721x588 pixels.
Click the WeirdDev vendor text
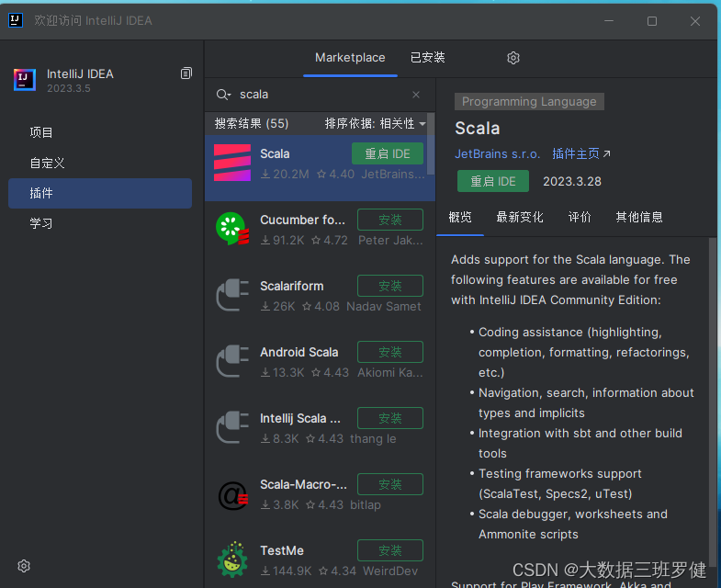point(390,571)
